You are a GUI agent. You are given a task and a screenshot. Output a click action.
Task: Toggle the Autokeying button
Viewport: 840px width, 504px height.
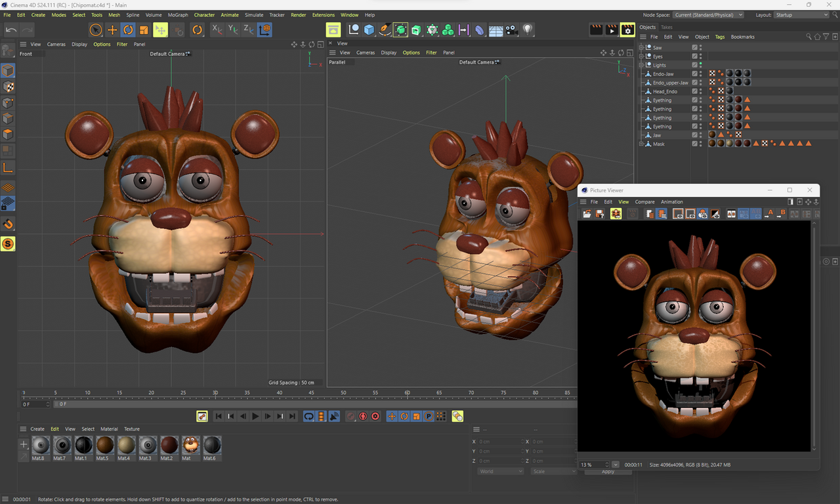coord(363,416)
